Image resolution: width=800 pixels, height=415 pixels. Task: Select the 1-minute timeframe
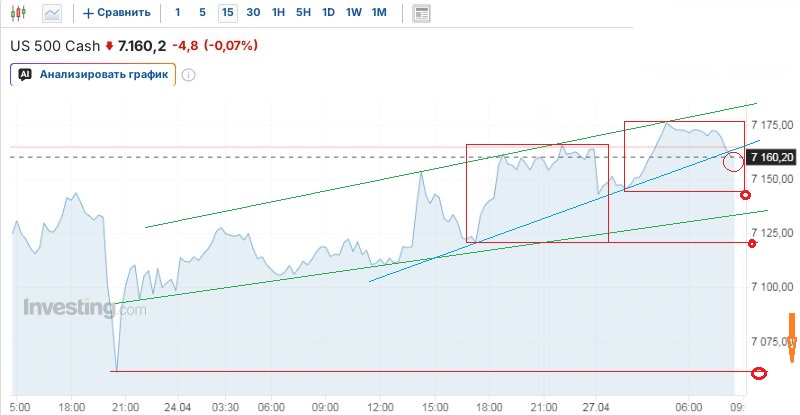[178, 13]
